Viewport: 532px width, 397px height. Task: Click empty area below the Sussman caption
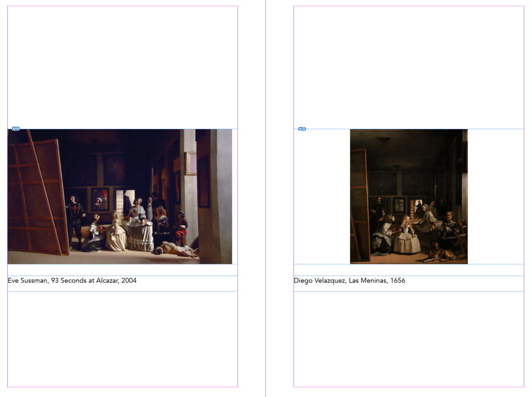click(122, 337)
